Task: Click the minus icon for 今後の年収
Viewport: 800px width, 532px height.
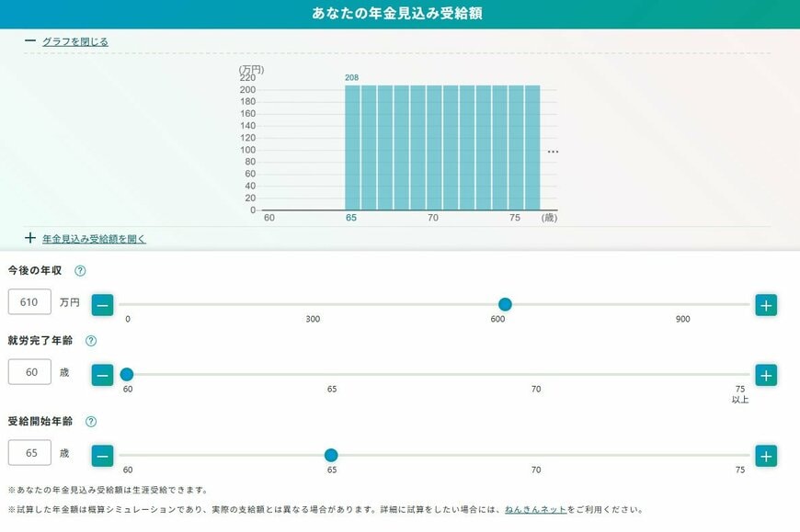Action: coord(102,304)
